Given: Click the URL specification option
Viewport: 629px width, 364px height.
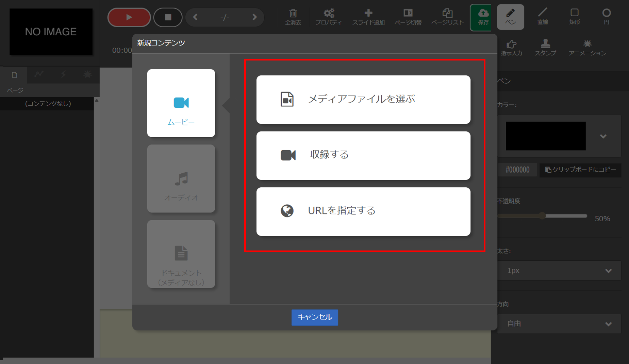Looking at the screenshot, I should tap(363, 211).
